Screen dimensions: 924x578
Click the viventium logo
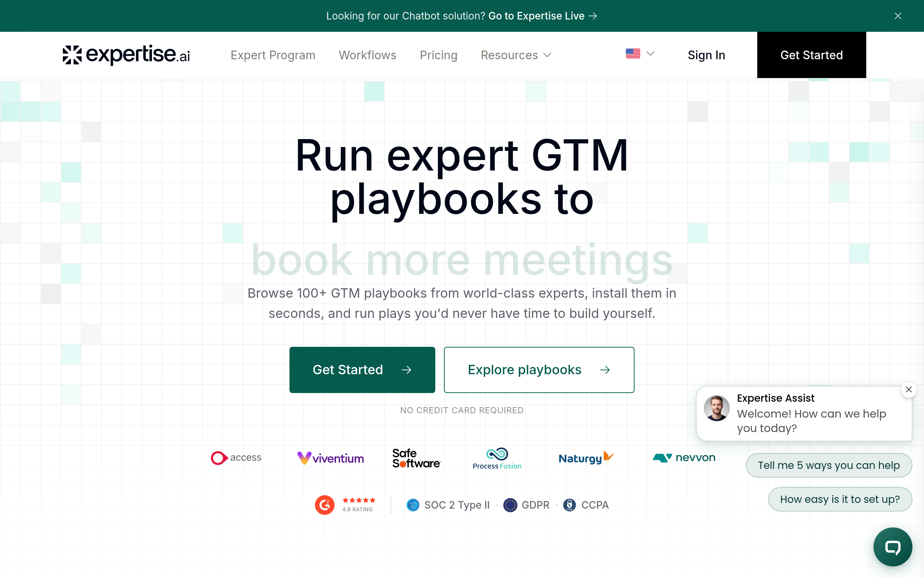(330, 458)
